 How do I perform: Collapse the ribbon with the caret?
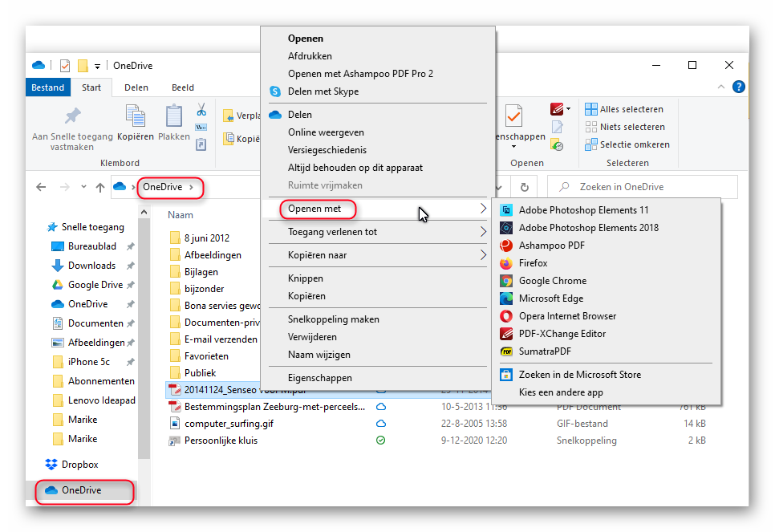721,87
